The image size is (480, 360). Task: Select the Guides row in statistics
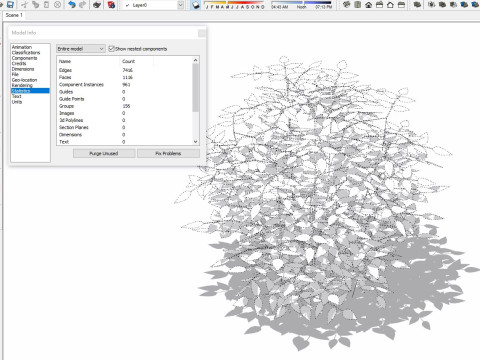pyautogui.click(x=125, y=92)
